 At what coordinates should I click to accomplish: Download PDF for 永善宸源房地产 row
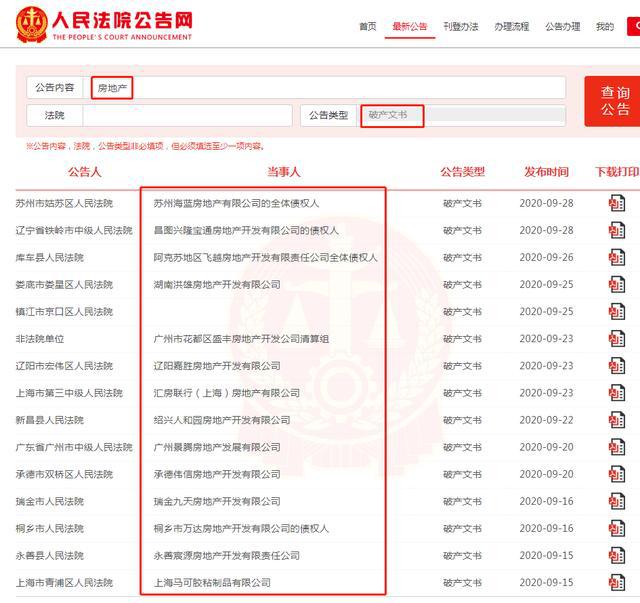click(x=617, y=555)
